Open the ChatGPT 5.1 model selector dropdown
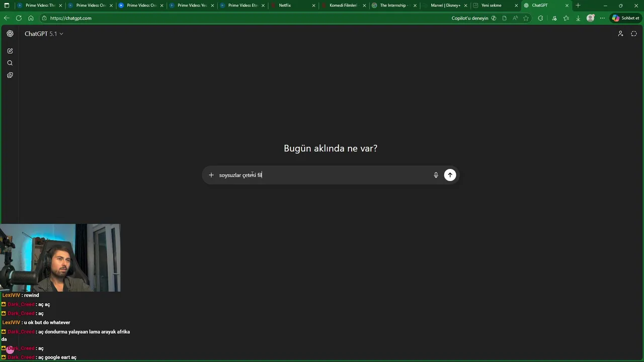The height and width of the screenshot is (362, 644). pos(44,34)
